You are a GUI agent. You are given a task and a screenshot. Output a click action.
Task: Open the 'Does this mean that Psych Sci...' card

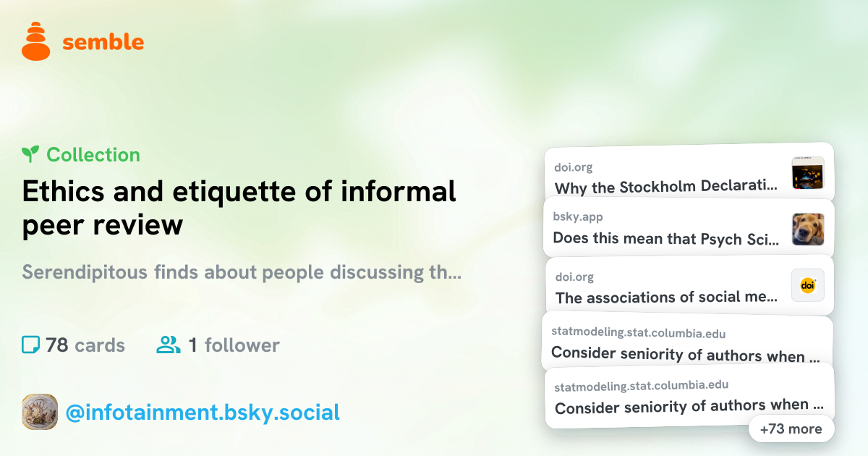[x=689, y=228]
